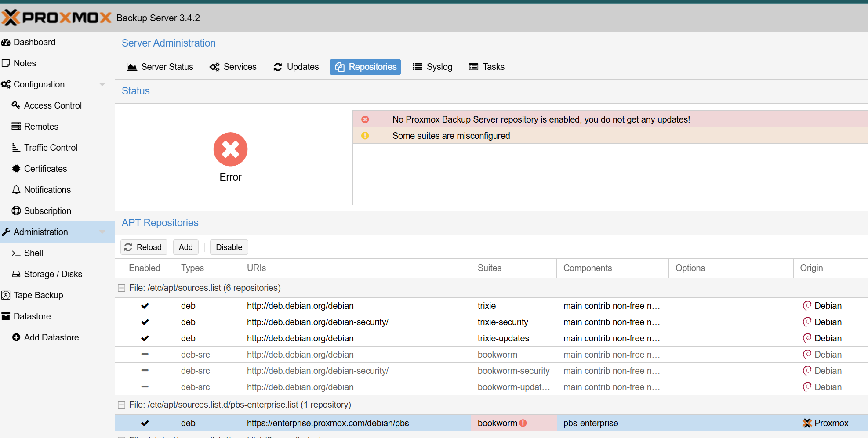Collapse the pbs-enterprise.list file group
This screenshot has height=438, width=868.
[122, 405]
